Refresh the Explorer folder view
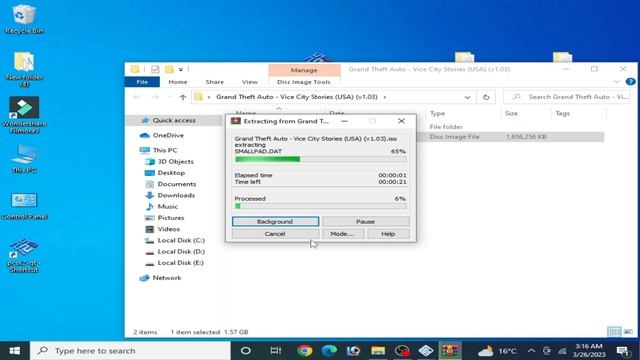Viewport: 640px width, 360px height. (x=486, y=97)
